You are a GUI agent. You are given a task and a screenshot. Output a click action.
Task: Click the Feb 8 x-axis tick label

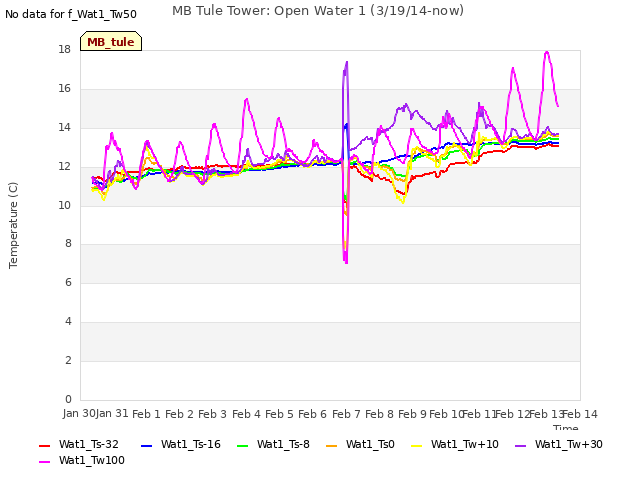pos(379,414)
